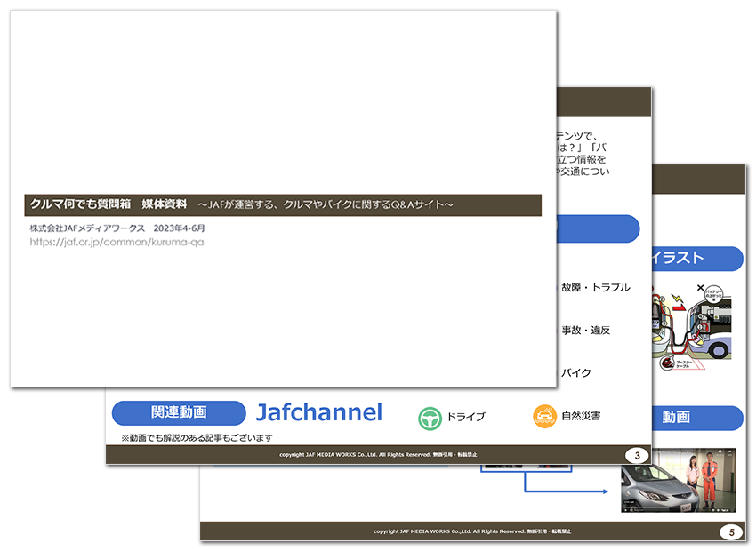Click the ドライブ category label
This screenshot has width=756, height=551.
466,417
